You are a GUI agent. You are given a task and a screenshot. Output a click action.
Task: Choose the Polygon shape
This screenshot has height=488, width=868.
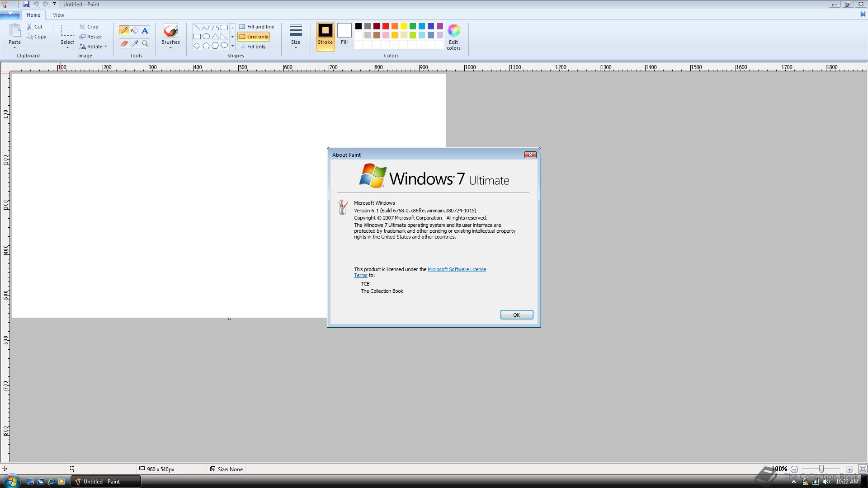tap(215, 28)
